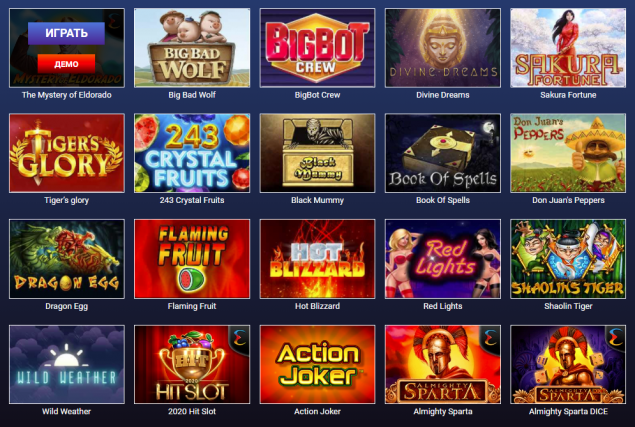The width and height of the screenshot is (635, 427).
Task: Open 243 Crystal Fruits thumbnail
Action: 192,153
